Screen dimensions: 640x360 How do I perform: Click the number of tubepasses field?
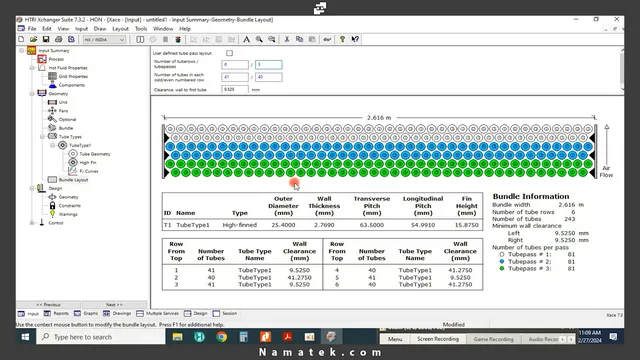click(269, 64)
